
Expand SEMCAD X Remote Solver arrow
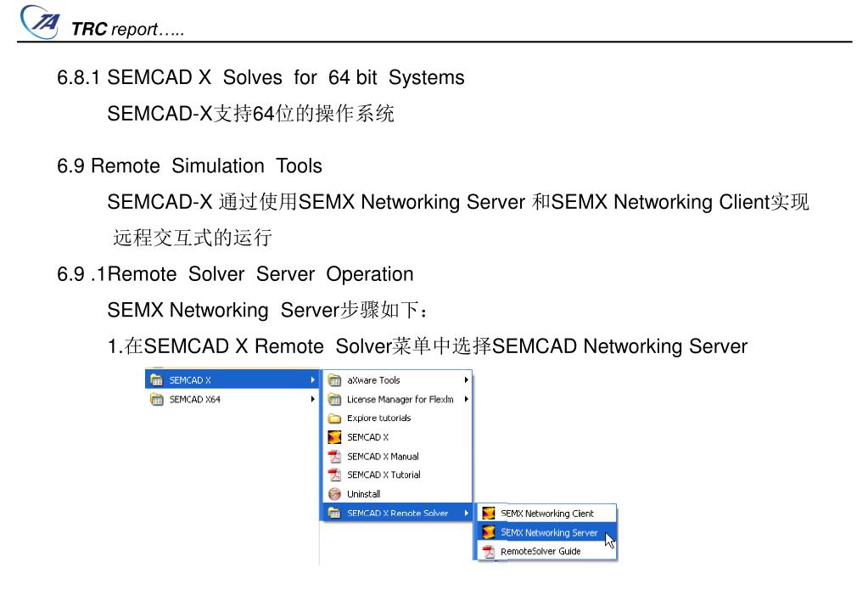467,513
